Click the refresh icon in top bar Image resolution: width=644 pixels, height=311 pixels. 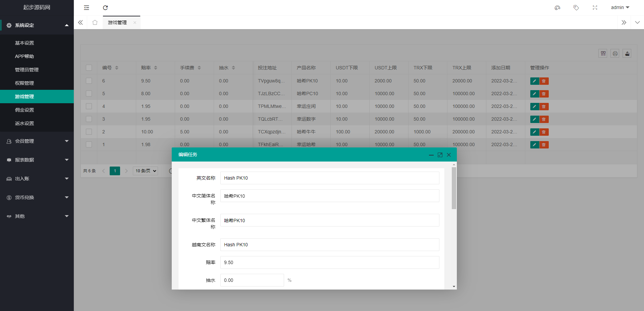(105, 8)
